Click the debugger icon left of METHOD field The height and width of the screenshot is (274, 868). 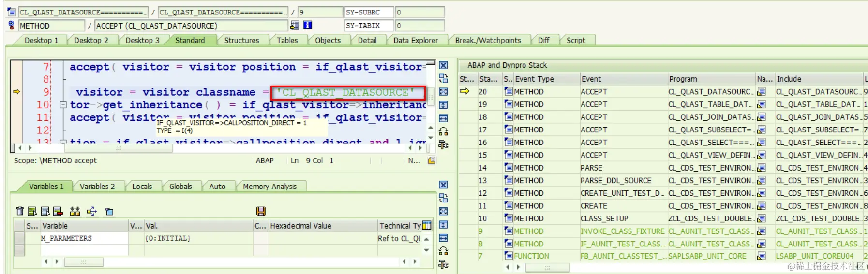click(x=12, y=25)
